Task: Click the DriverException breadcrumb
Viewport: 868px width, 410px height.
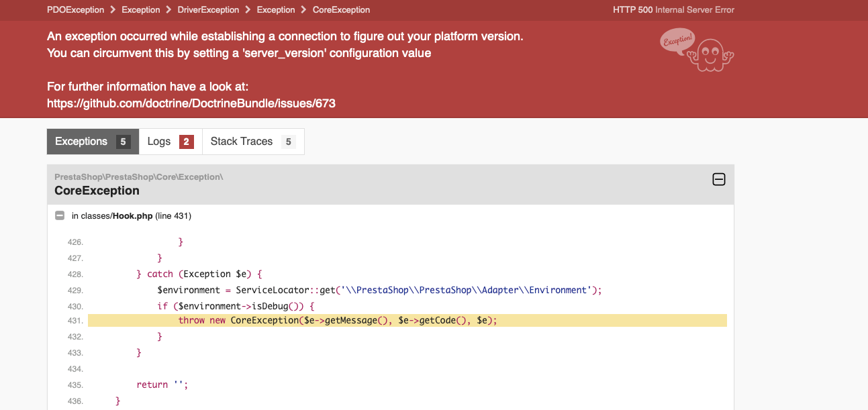Action: coord(208,10)
